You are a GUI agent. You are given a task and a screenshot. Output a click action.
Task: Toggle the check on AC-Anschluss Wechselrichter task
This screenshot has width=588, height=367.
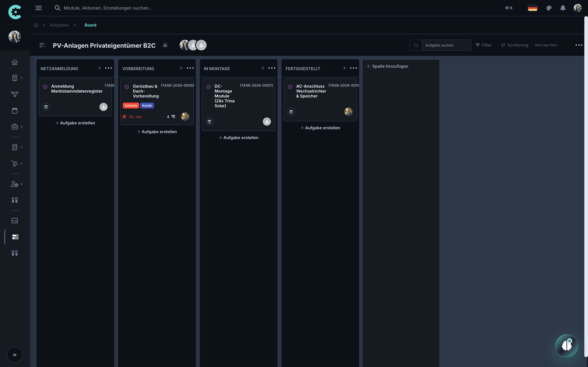click(x=291, y=86)
